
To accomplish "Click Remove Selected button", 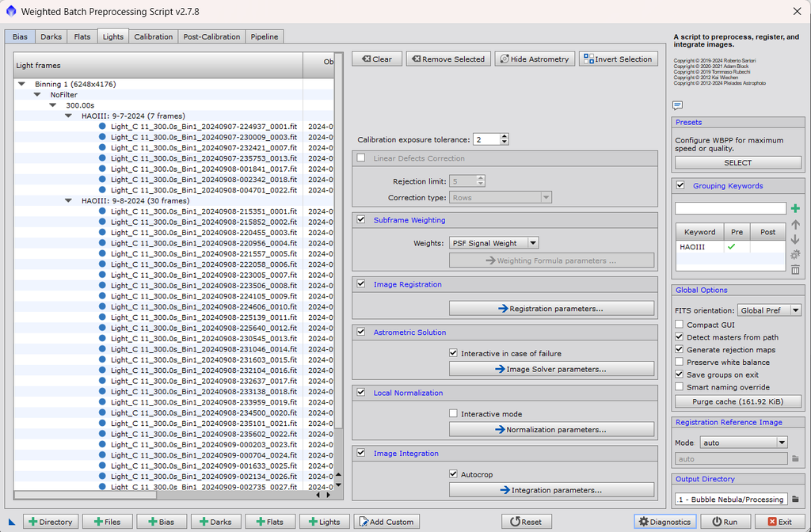I will pyautogui.click(x=448, y=59).
